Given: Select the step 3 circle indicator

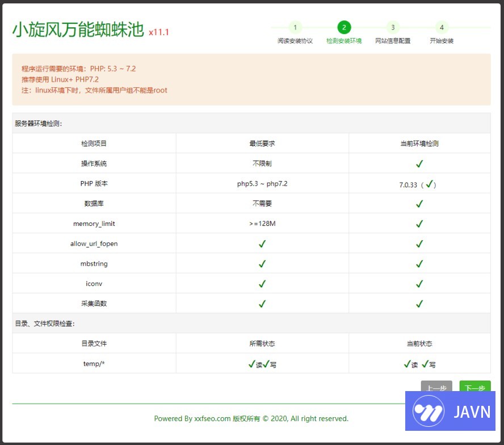Looking at the screenshot, I should point(393,27).
